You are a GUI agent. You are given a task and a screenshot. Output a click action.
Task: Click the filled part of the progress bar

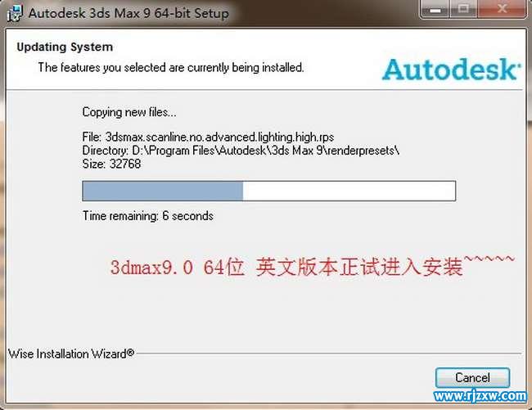point(163,191)
